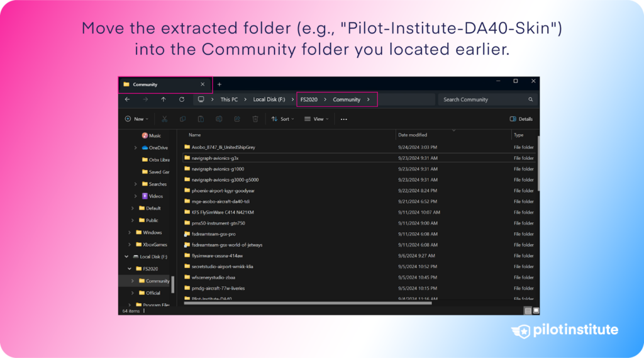Switch to large thumbnails view icon
The image size is (644, 358).
point(536,311)
